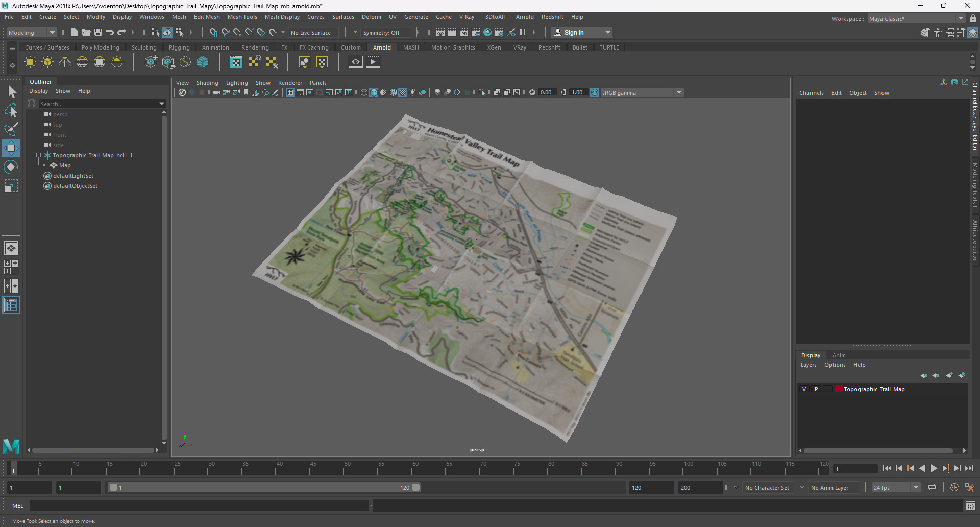Toggle the Outliner panel button
Screen dimensions: 980x527
click(x=11, y=305)
